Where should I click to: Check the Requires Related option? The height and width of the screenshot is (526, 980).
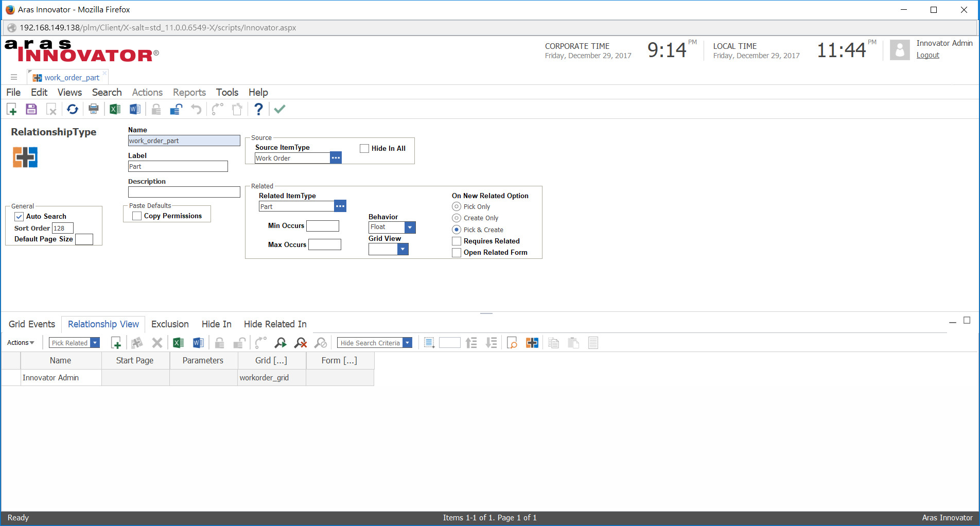pos(457,241)
